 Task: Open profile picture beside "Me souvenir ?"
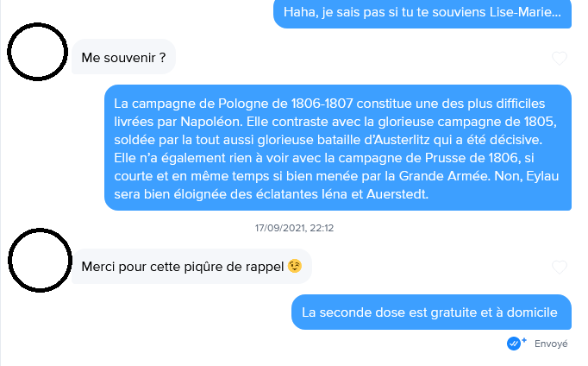pyautogui.click(x=37, y=53)
